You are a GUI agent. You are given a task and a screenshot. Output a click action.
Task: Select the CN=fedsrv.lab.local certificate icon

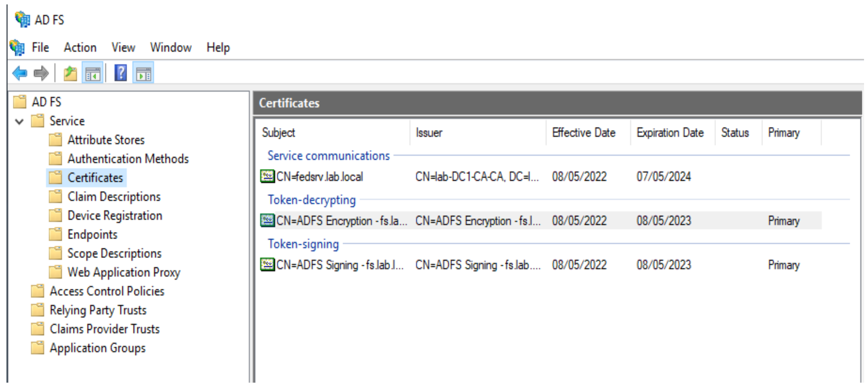(267, 177)
